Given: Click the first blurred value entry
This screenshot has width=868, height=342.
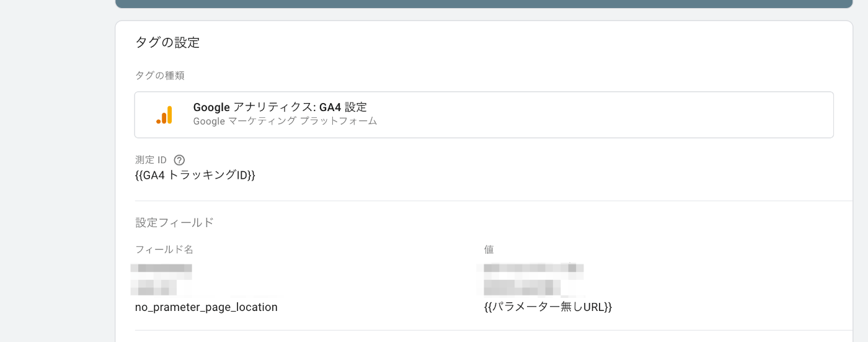Looking at the screenshot, I should 532,269.
